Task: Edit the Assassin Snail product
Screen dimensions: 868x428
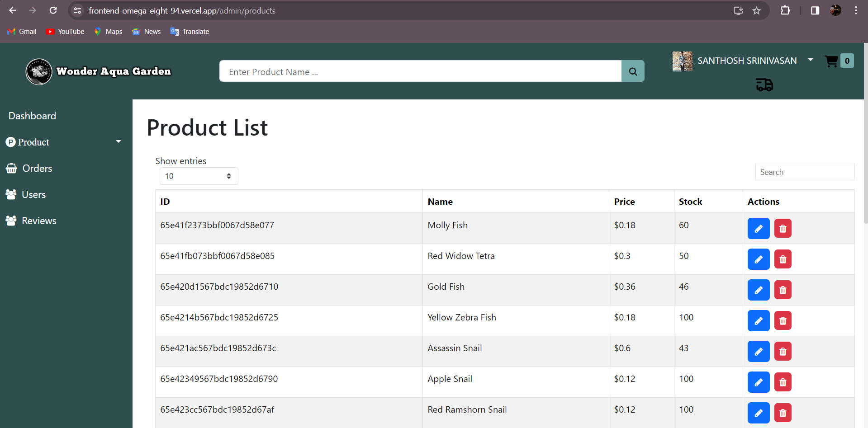Action: pyautogui.click(x=759, y=351)
